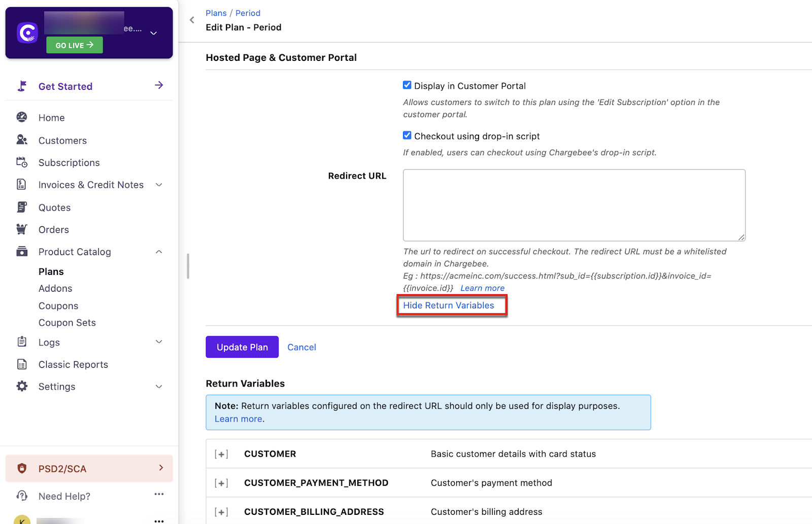The width and height of the screenshot is (812, 524).
Task: Click the Home dashboard icon in sidebar
Action: coord(22,117)
